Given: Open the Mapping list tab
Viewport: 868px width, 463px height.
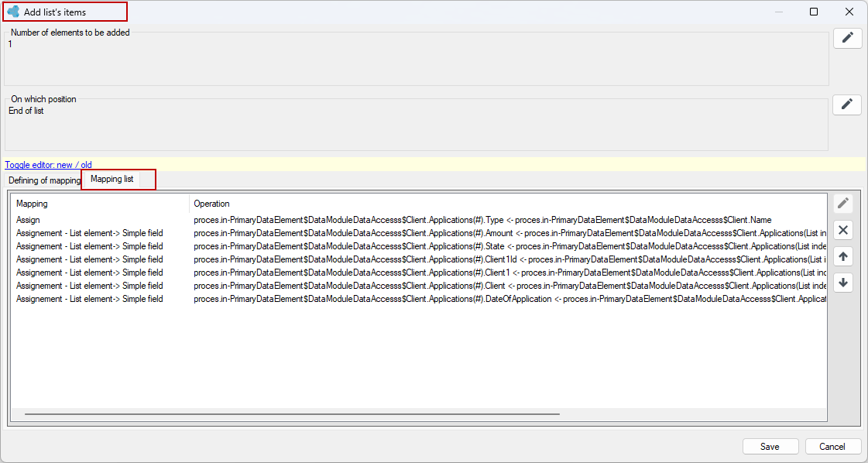Looking at the screenshot, I should click(112, 180).
